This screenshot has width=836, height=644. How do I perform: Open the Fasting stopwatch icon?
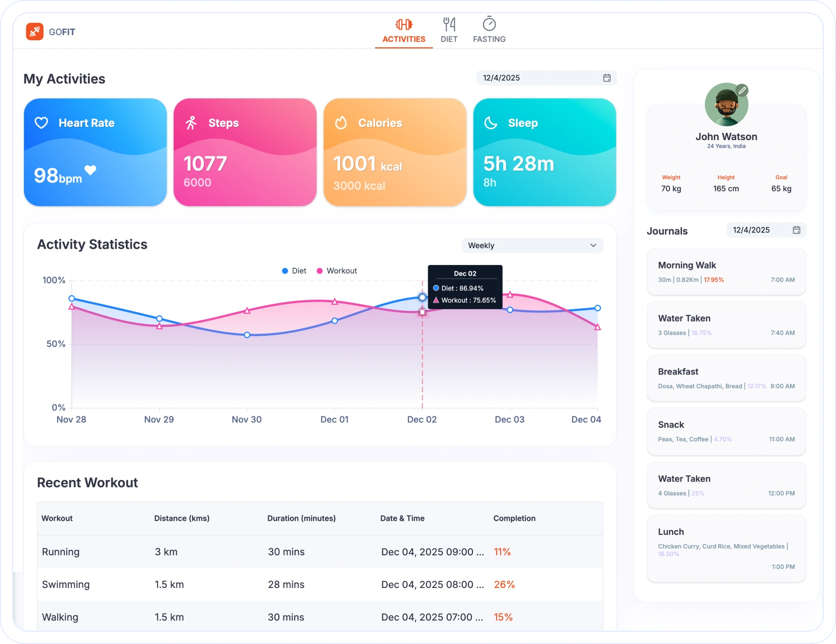coord(489,23)
